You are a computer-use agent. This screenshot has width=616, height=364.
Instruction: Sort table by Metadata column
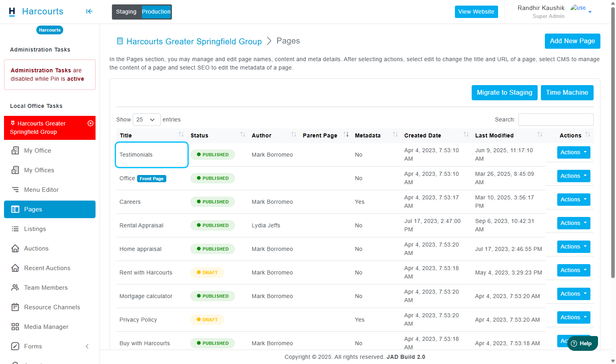click(395, 135)
